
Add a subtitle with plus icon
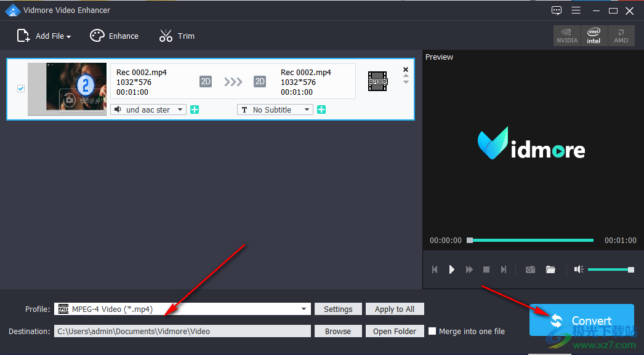tap(321, 110)
